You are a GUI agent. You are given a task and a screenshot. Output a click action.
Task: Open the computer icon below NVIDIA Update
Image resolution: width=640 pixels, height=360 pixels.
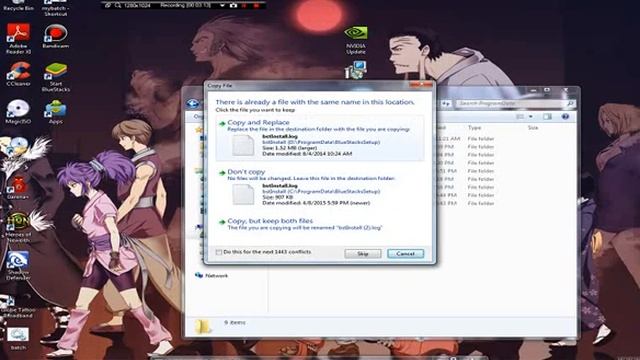click(x=356, y=69)
